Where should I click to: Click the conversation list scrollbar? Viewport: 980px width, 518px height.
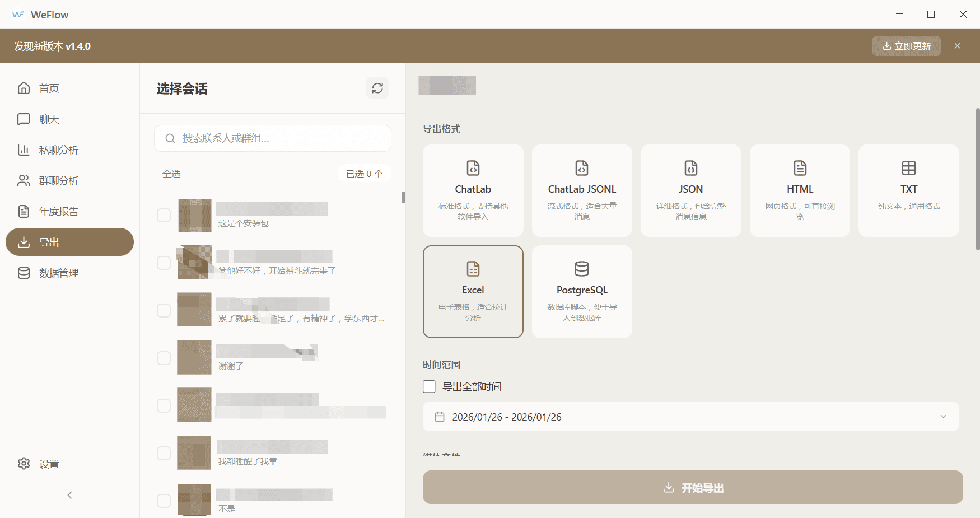click(403, 197)
